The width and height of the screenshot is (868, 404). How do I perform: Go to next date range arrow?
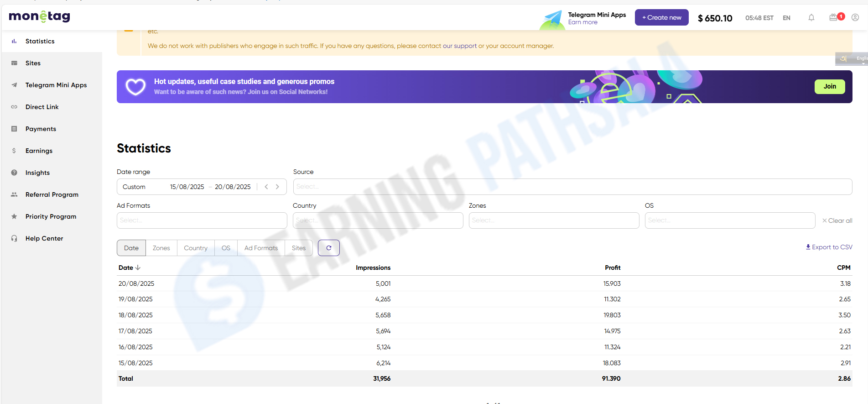click(277, 187)
